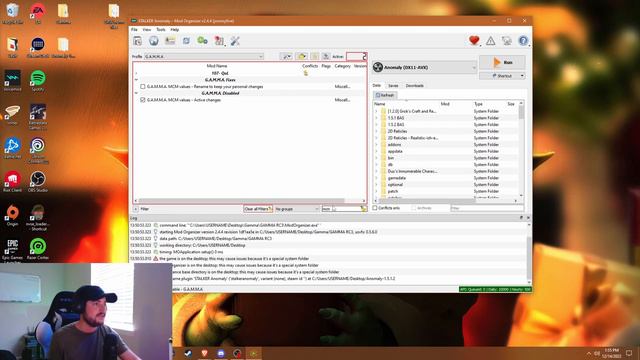Select the Data tab
Image resolution: width=640 pixels, height=360 pixels.
(377, 86)
